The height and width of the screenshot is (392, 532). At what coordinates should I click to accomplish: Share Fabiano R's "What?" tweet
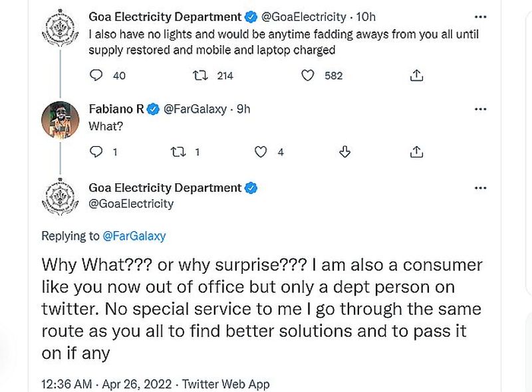(x=417, y=152)
